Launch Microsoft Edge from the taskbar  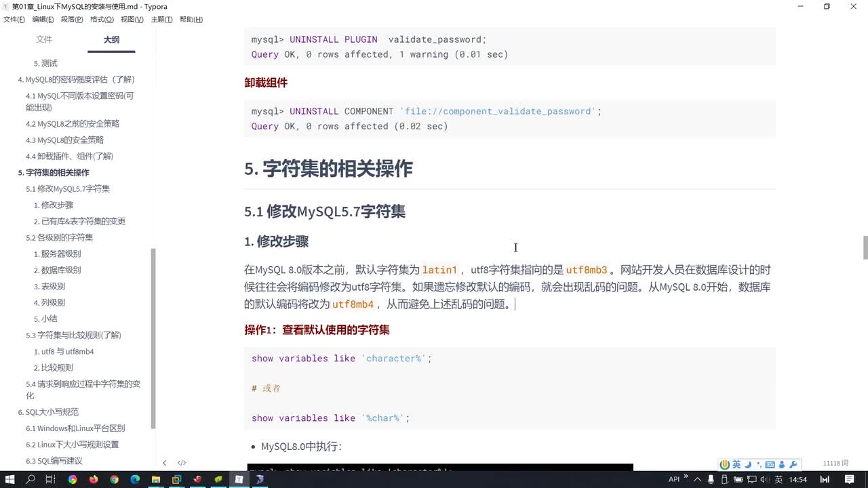(x=134, y=479)
